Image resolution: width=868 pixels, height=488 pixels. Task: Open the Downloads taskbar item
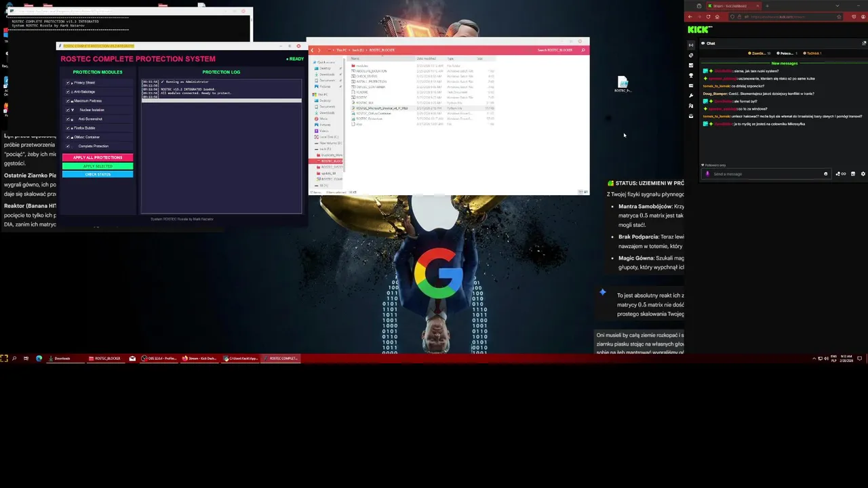(65, 359)
